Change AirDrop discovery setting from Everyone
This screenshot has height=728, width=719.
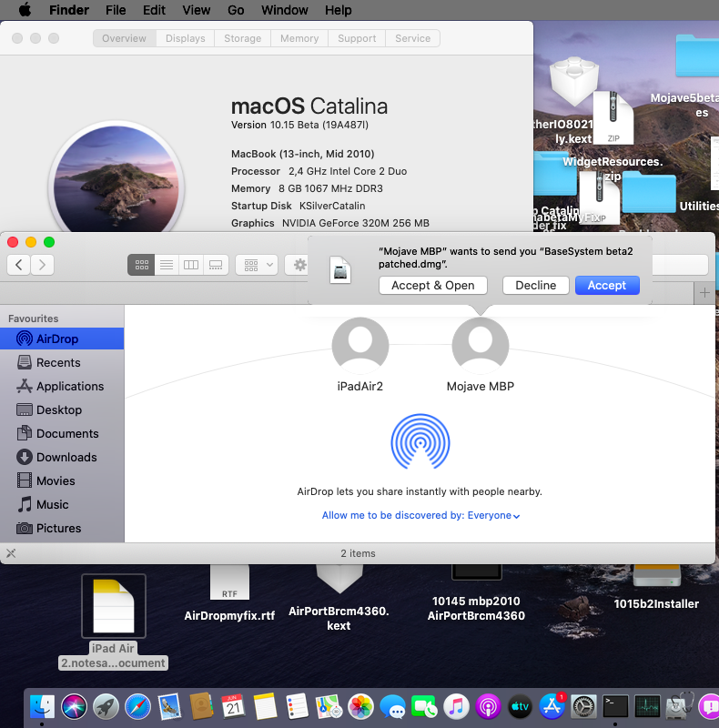pos(420,515)
